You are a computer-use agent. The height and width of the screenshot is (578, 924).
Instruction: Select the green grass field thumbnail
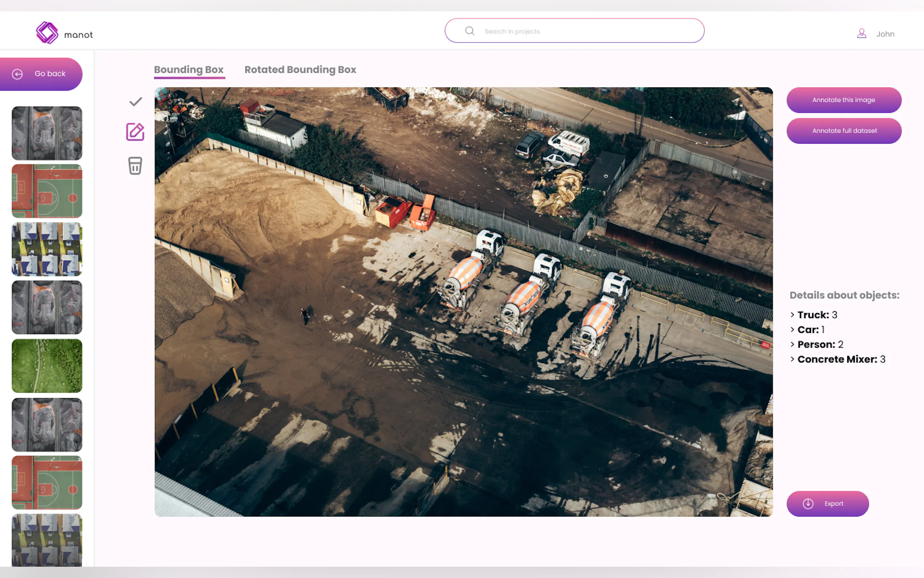(47, 366)
